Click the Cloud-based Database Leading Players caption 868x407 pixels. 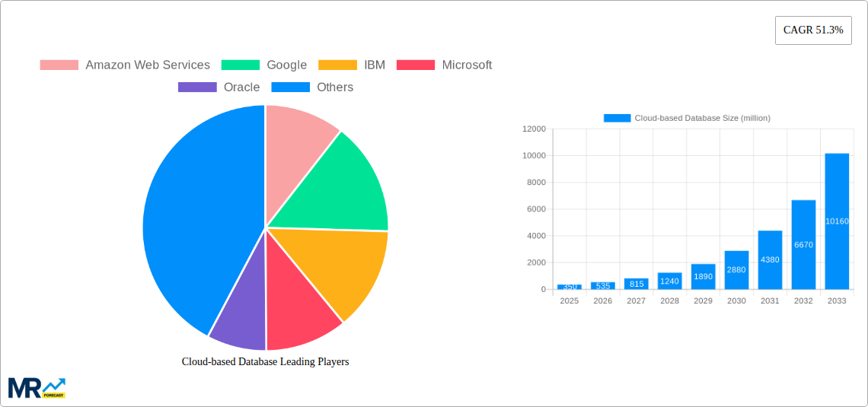[x=266, y=361]
